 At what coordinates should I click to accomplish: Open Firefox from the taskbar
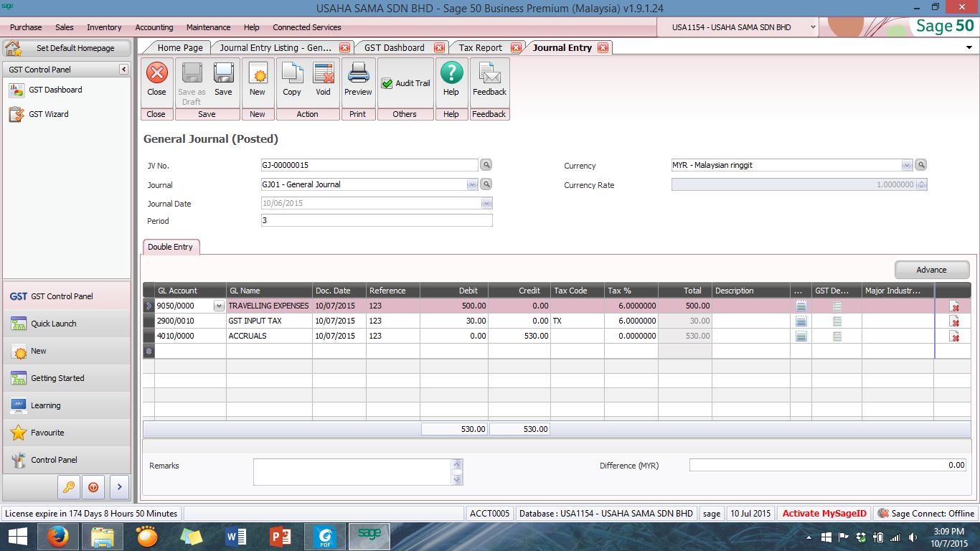point(57,536)
